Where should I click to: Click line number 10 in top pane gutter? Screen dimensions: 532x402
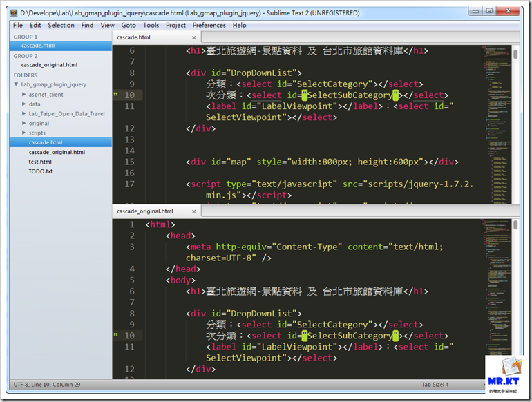pyautogui.click(x=129, y=95)
